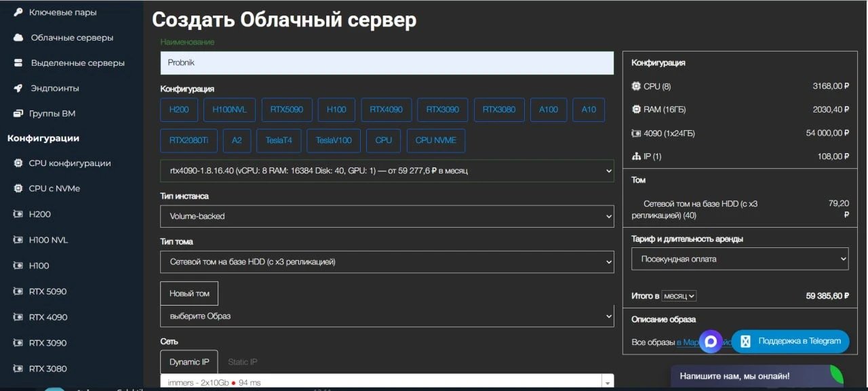
Task: Open the round purple chat widget
Action: coord(711,342)
